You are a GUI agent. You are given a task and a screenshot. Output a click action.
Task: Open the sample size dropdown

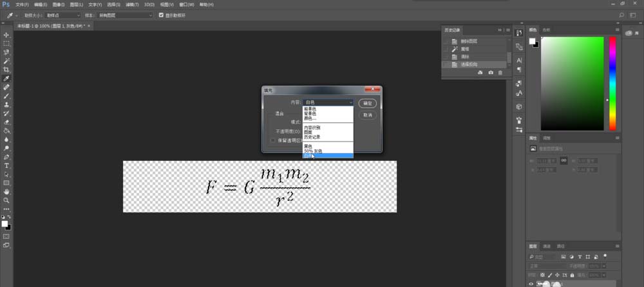[63, 15]
